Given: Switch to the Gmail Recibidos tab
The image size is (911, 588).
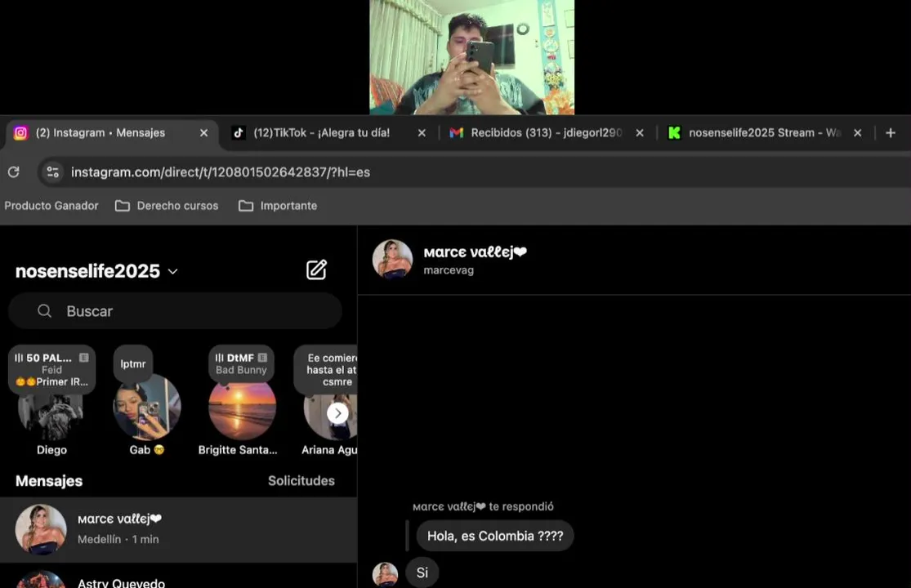Looking at the screenshot, I should pyautogui.click(x=546, y=133).
